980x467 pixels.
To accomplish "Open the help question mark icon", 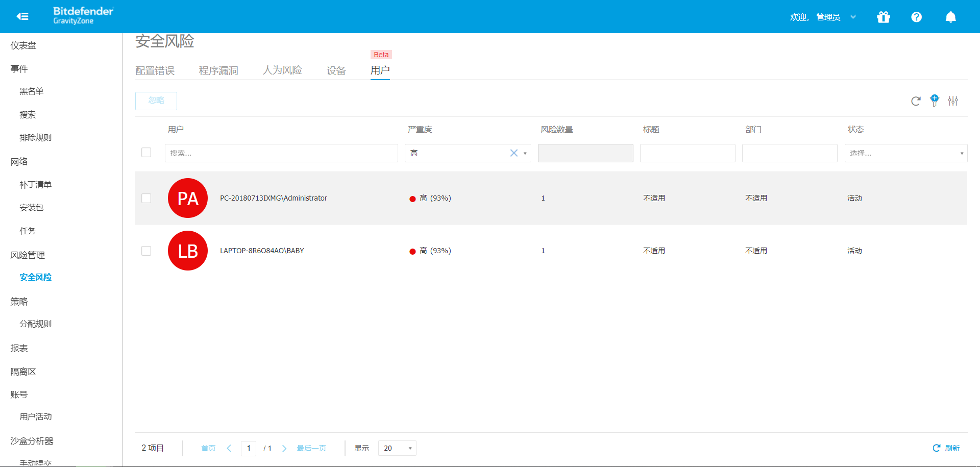I will pyautogui.click(x=917, y=17).
